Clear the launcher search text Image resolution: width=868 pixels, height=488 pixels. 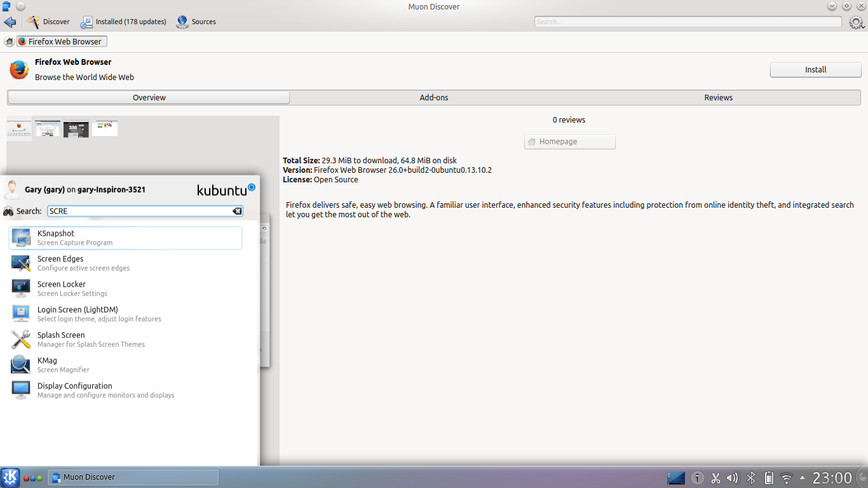click(x=236, y=211)
